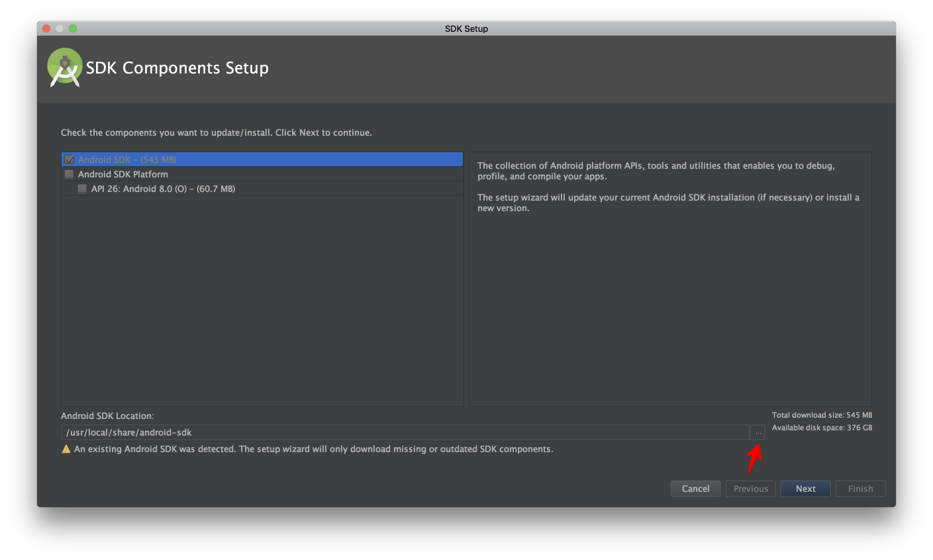Click the green maximize window button
The image size is (933, 560).
coord(73,28)
